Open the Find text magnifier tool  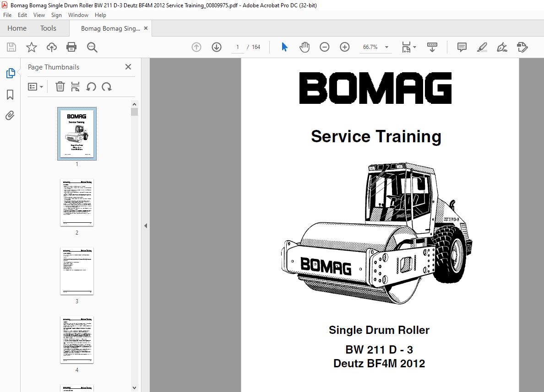click(x=92, y=47)
